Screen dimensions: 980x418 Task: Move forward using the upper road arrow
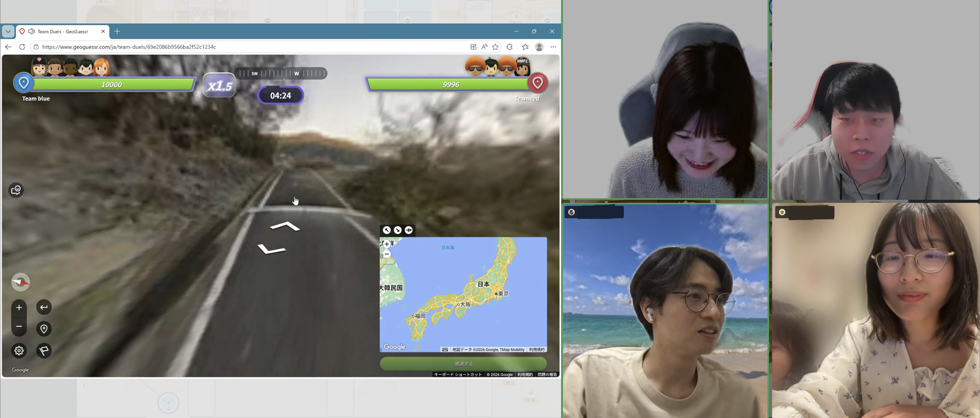click(285, 226)
